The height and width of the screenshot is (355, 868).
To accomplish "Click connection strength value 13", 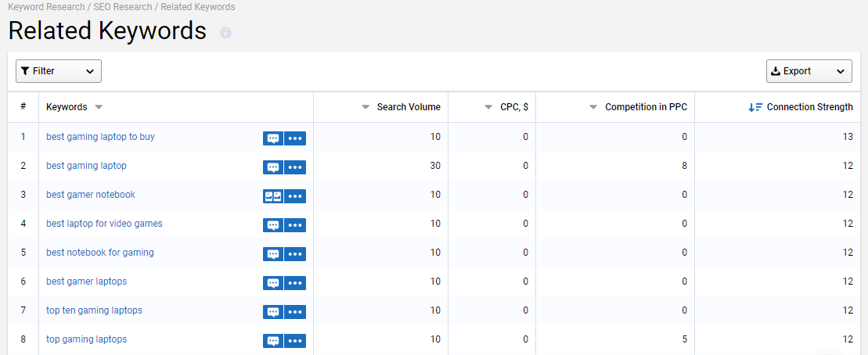I will point(848,137).
